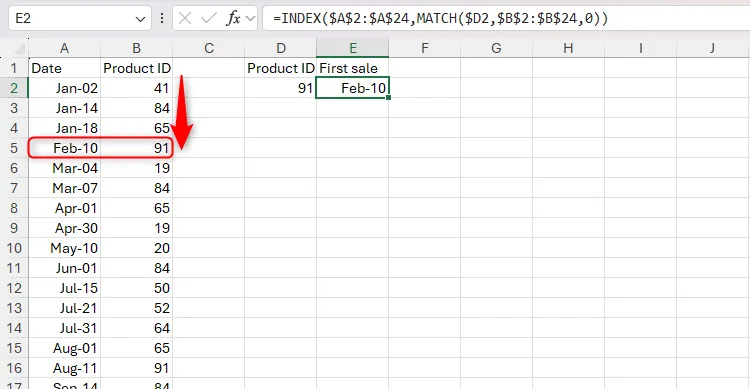Select product ID 65 in row 15
Screen dimensions: 750x389
(x=137, y=348)
